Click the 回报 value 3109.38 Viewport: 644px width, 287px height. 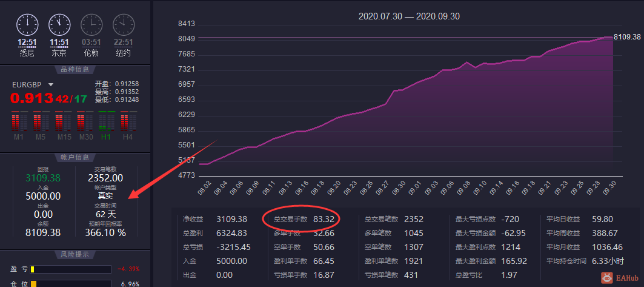click(x=43, y=178)
